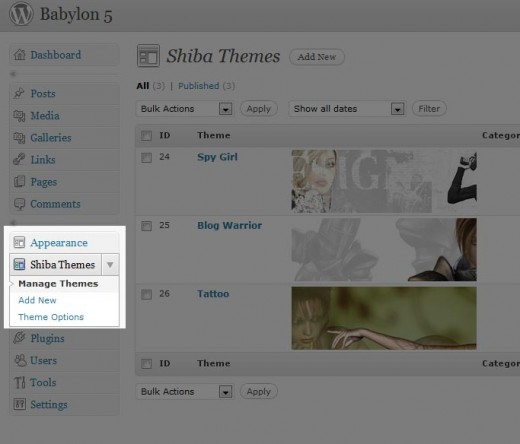Click the WordPress logo icon

(x=21, y=14)
